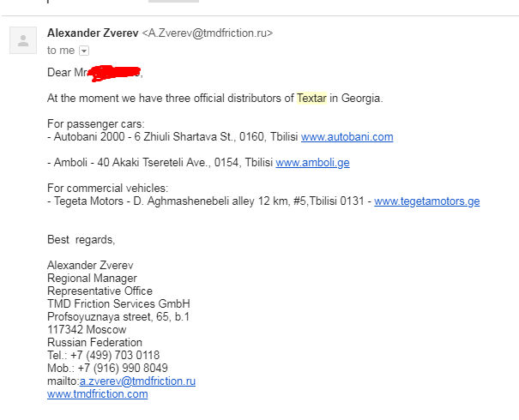Click the 'Profsoyuznaya street, 65, b.1' address line
This screenshot has height=420, width=519.
118,317
